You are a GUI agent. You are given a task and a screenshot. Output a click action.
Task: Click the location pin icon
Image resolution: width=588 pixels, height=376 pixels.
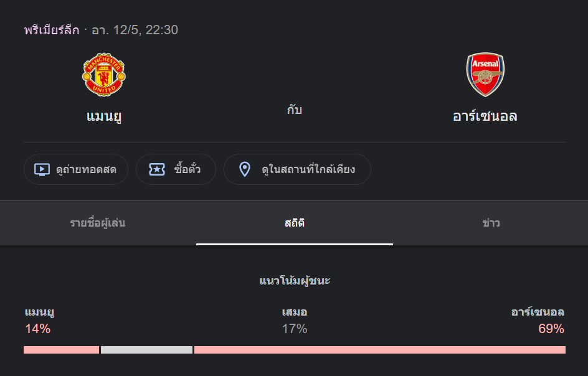(x=244, y=169)
